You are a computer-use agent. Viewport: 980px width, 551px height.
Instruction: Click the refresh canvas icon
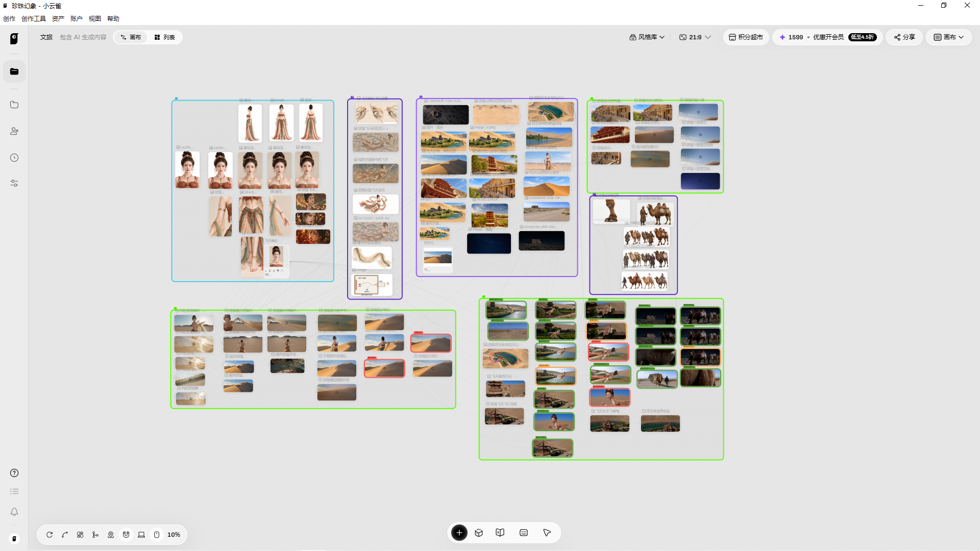pos(50,535)
